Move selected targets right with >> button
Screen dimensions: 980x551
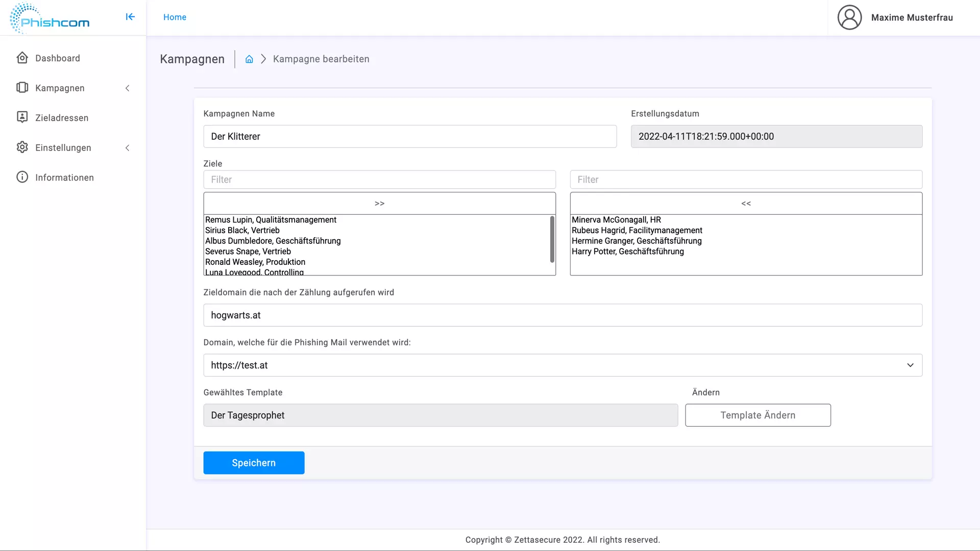379,204
